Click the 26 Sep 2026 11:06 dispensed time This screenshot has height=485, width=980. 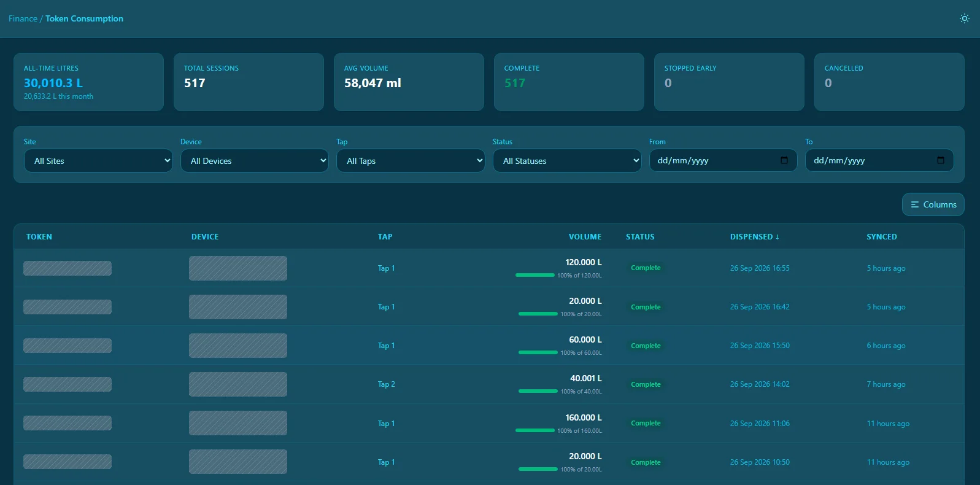point(760,424)
